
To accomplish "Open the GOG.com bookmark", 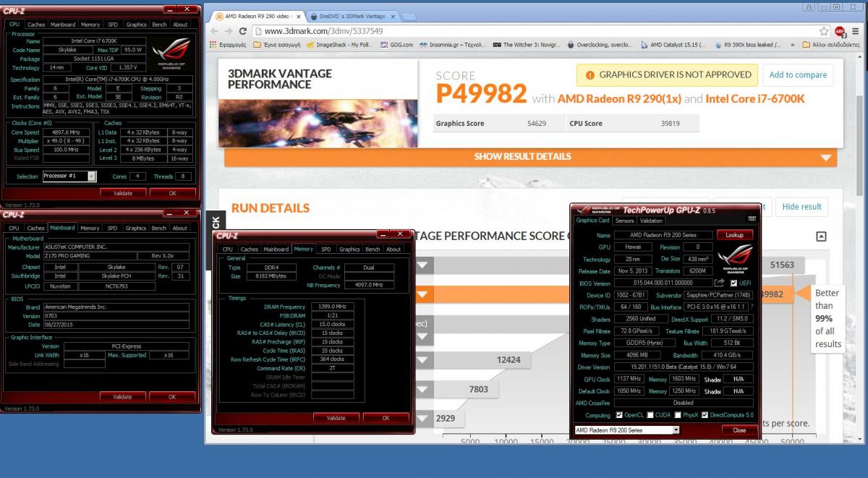I will [396, 45].
